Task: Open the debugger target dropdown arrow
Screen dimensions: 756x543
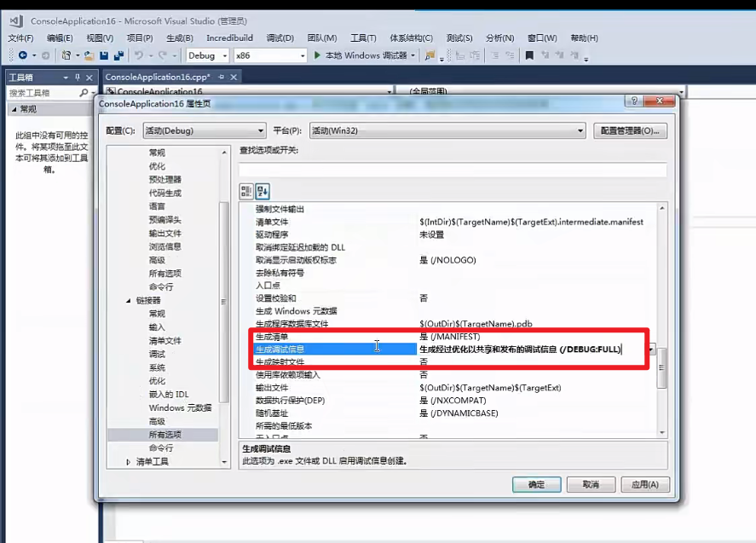Action: (x=413, y=55)
